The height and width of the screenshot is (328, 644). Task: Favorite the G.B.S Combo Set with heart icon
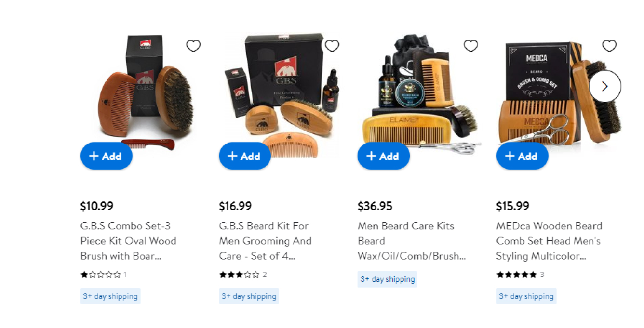coord(193,46)
